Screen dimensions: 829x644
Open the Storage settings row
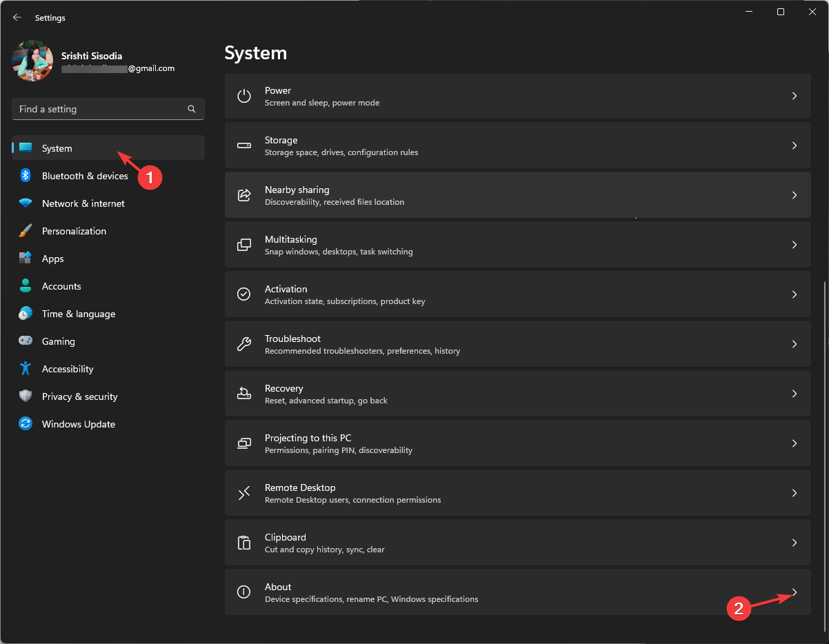pyautogui.click(x=517, y=145)
